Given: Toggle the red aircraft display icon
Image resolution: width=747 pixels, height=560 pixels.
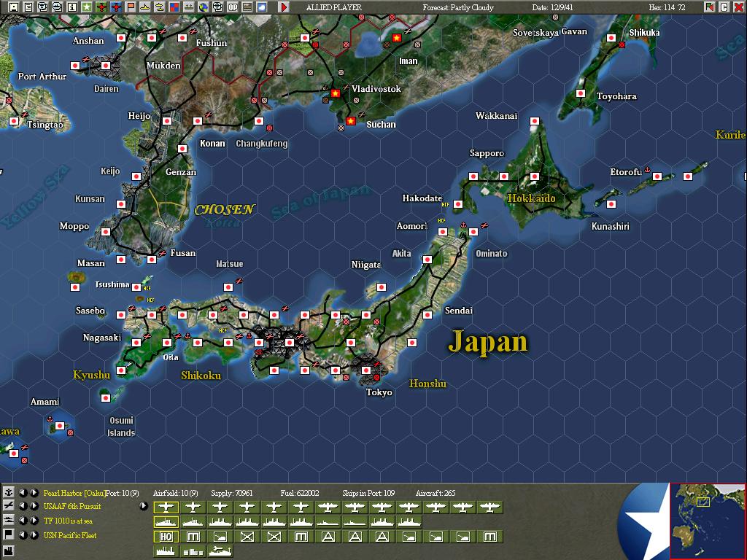Looking at the screenshot, I should click(x=101, y=7).
